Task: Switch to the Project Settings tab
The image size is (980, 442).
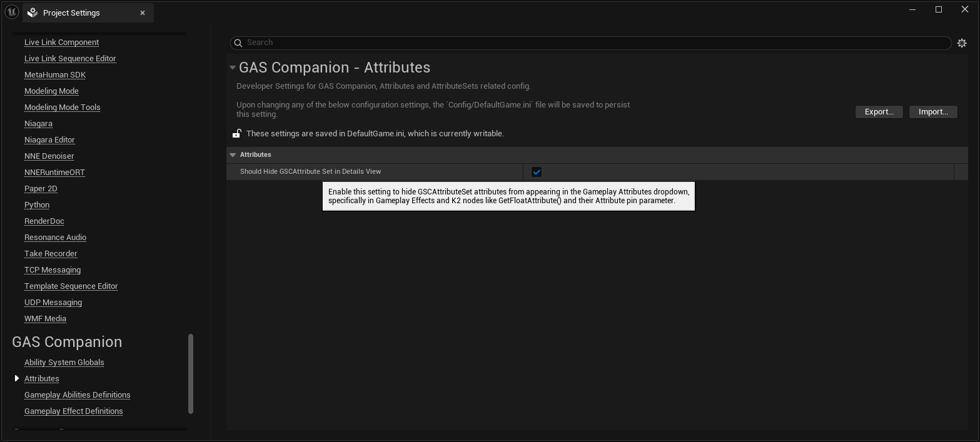Action: pos(88,13)
